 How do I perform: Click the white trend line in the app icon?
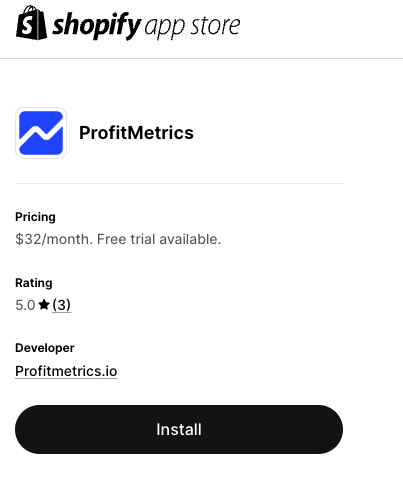[41, 133]
